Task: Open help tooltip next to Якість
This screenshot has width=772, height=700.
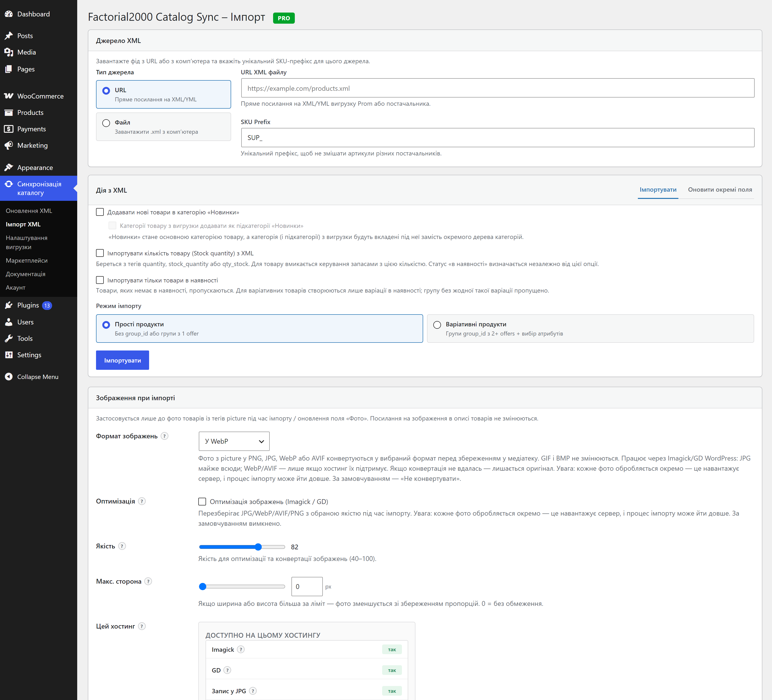Action: point(122,546)
